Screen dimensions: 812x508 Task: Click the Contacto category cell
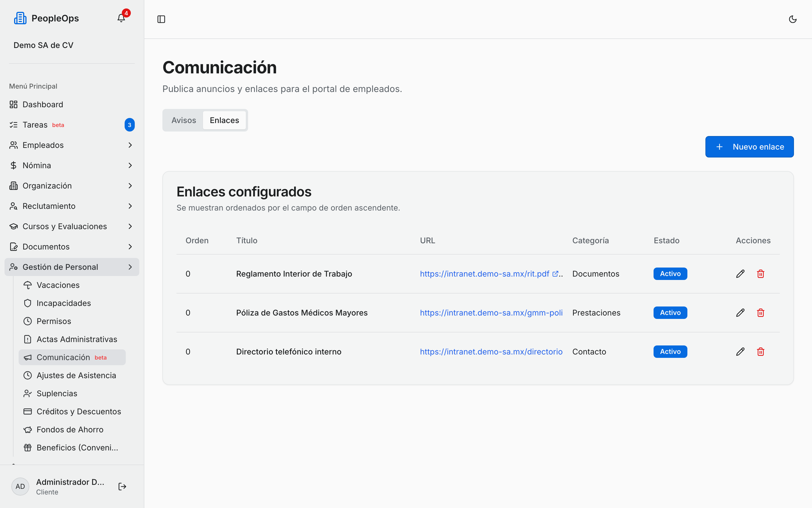click(589, 352)
